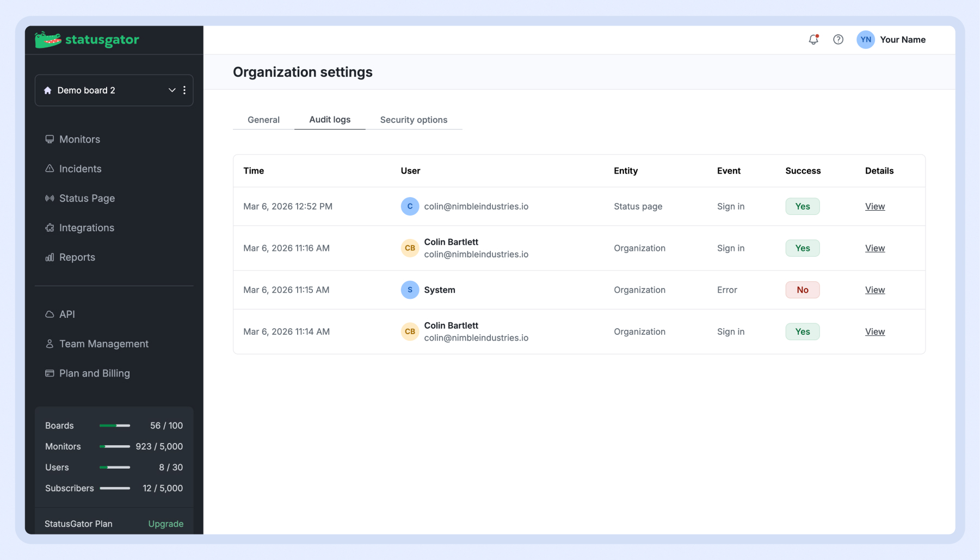
Task: Switch to the Security options tab
Action: (414, 120)
